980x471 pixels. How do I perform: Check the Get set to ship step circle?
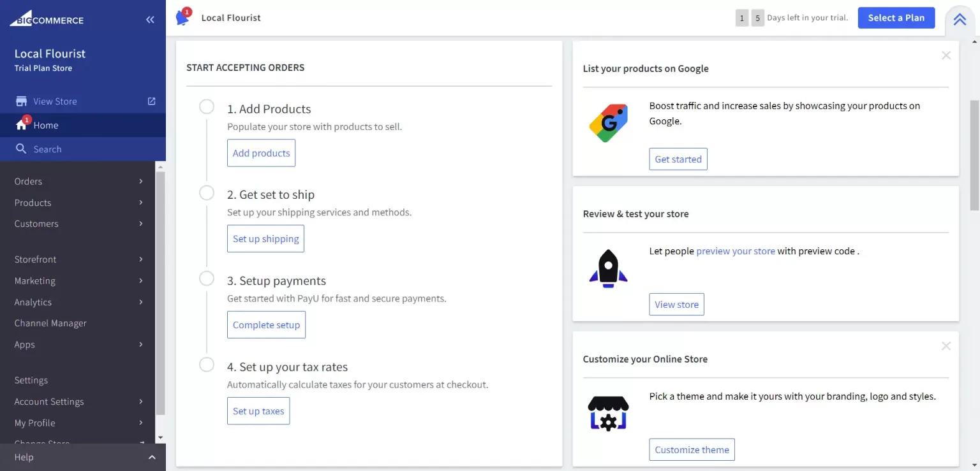(x=206, y=192)
